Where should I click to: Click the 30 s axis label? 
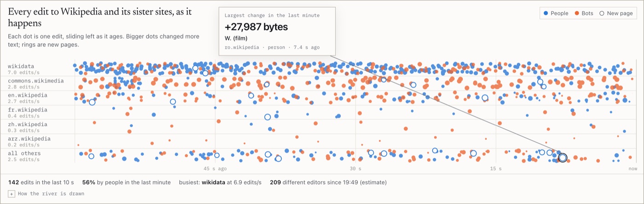356,169
